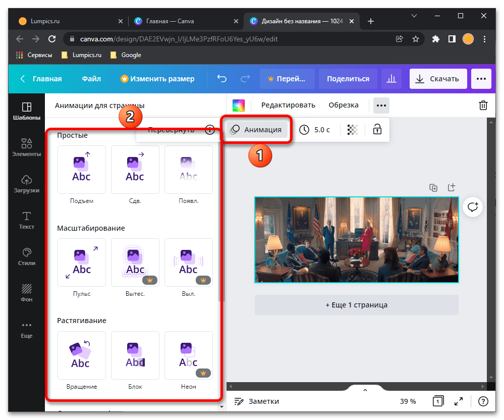This screenshot has height=420, width=504.
Task: Open Chrome tab search dropdown arrow
Action: click(414, 16)
